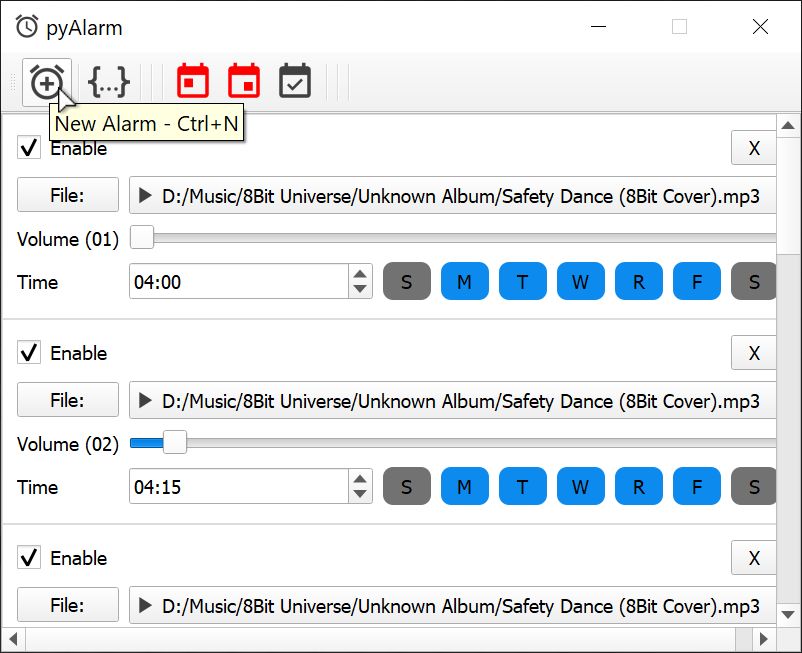Screen dimensions: 802x653
Task: Toggle Sunday on the 04:00 alarm
Action: pyautogui.click(x=407, y=281)
